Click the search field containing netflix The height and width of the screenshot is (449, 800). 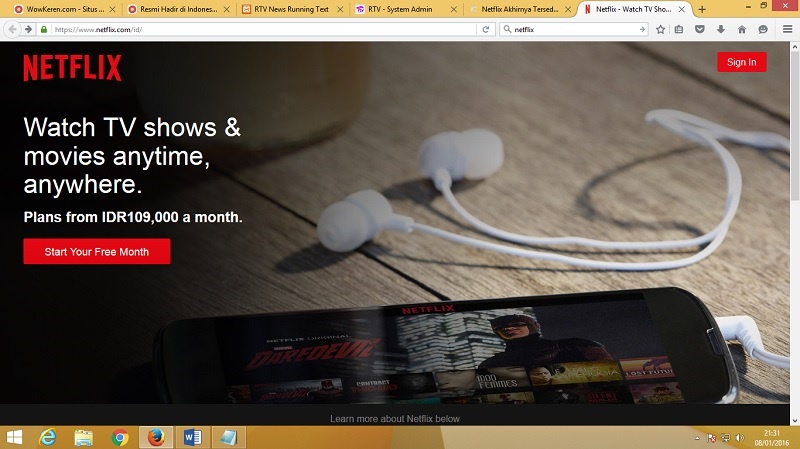(x=574, y=30)
